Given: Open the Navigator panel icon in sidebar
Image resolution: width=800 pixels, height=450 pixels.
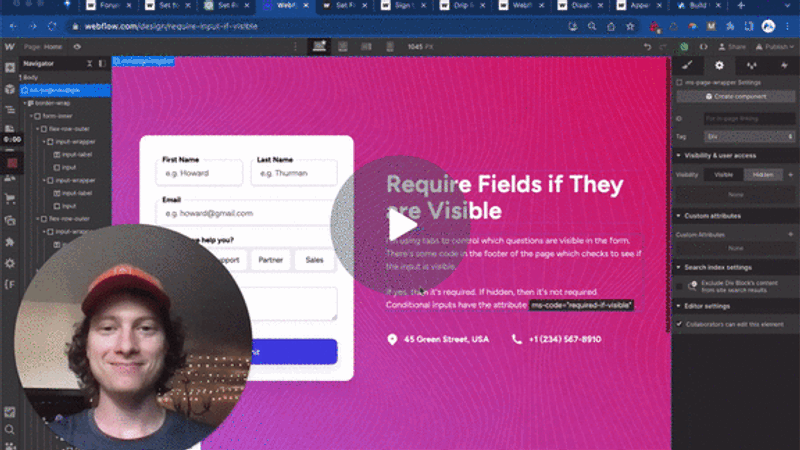Looking at the screenshot, I should tap(10, 110).
